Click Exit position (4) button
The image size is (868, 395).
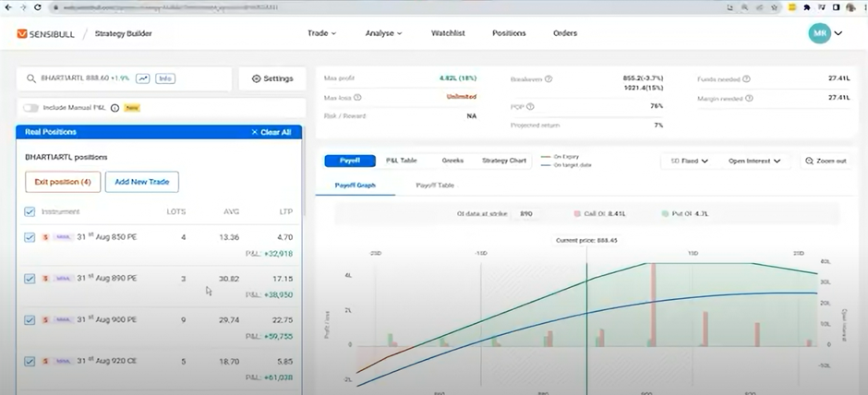pyautogui.click(x=63, y=182)
